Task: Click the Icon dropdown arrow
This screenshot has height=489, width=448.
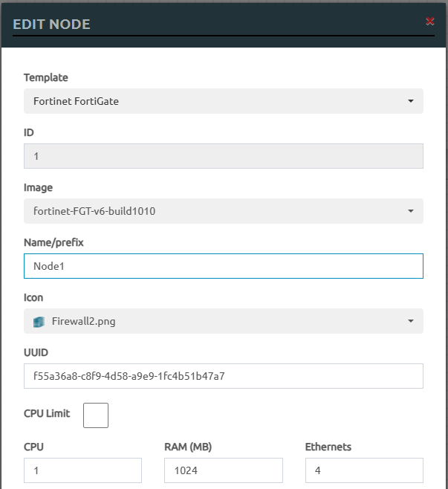Action: pyautogui.click(x=411, y=321)
